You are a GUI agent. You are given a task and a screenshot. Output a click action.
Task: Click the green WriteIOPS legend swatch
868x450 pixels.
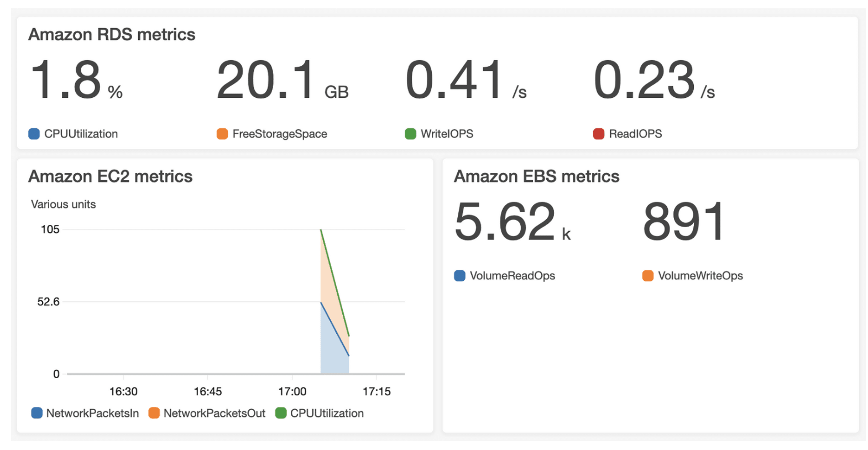coord(410,134)
